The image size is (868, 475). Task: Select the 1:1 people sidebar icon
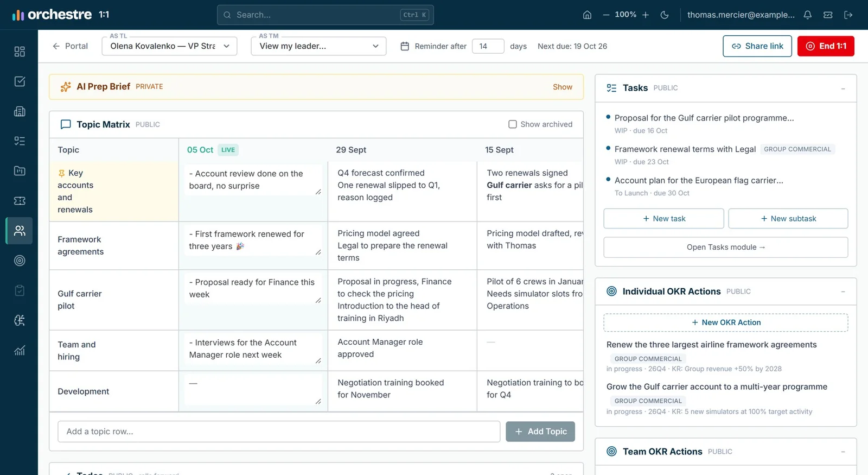tap(20, 231)
